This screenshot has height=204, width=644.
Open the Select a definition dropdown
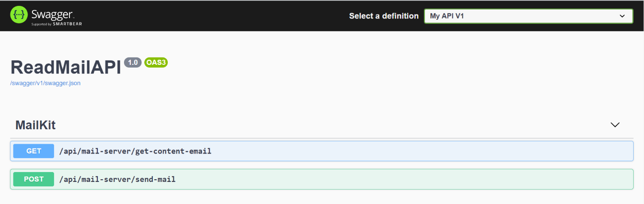[529, 16]
